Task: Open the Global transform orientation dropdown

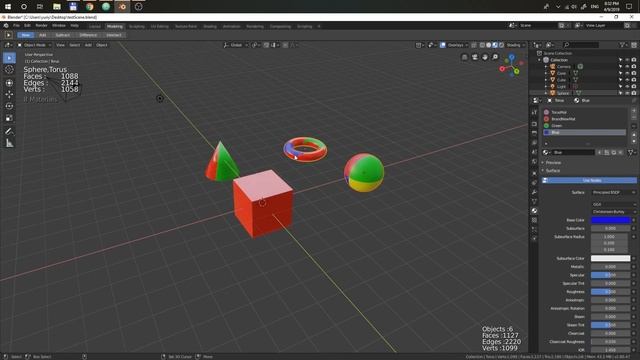Action: pyautogui.click(x=236, y=45)
